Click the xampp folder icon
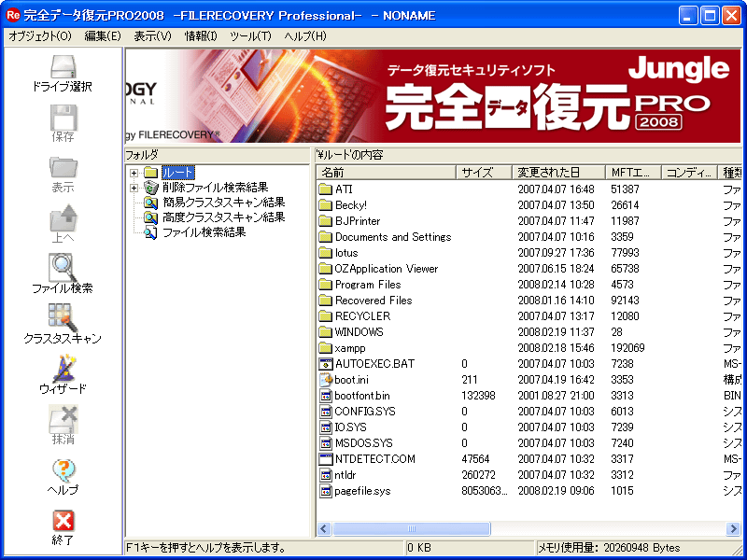 pos(325,348)
